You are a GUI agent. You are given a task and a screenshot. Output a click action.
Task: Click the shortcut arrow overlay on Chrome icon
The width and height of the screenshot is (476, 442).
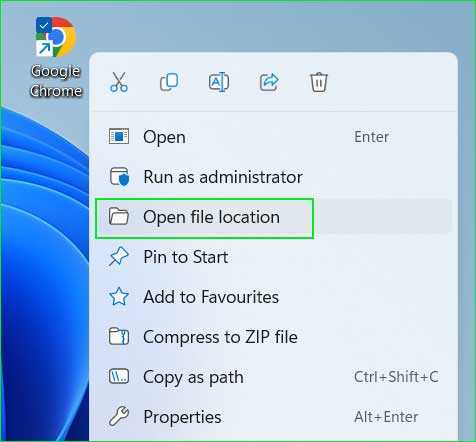(x=44, y=49)
